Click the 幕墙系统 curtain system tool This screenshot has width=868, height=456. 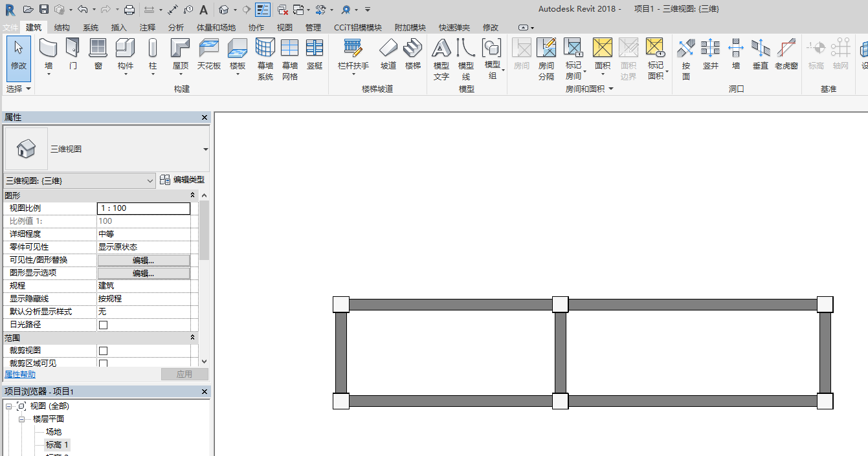265,59
